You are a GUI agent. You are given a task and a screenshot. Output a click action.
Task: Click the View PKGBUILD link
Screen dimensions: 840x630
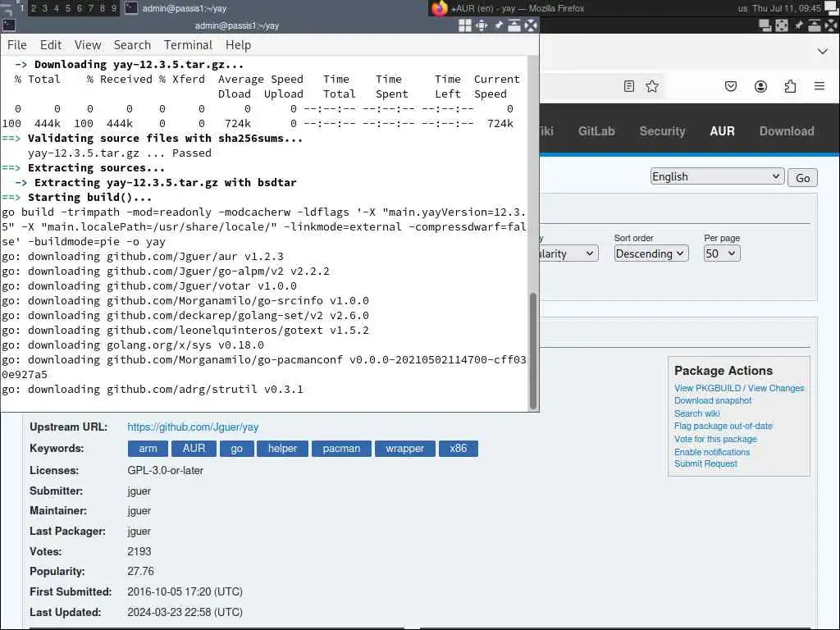click(x=708, y=388)
